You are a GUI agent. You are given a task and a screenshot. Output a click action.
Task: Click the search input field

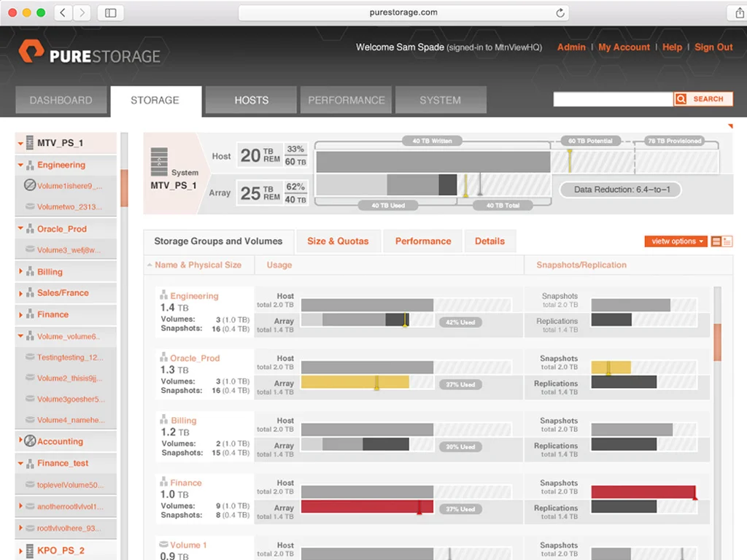pos(613,99)
